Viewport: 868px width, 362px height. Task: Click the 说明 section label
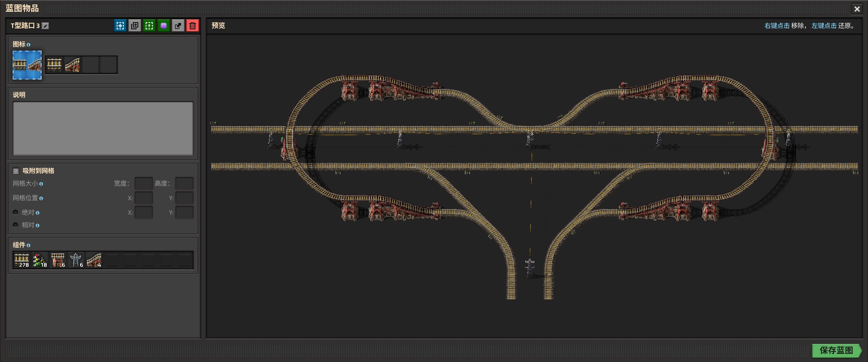pos(19,95)
